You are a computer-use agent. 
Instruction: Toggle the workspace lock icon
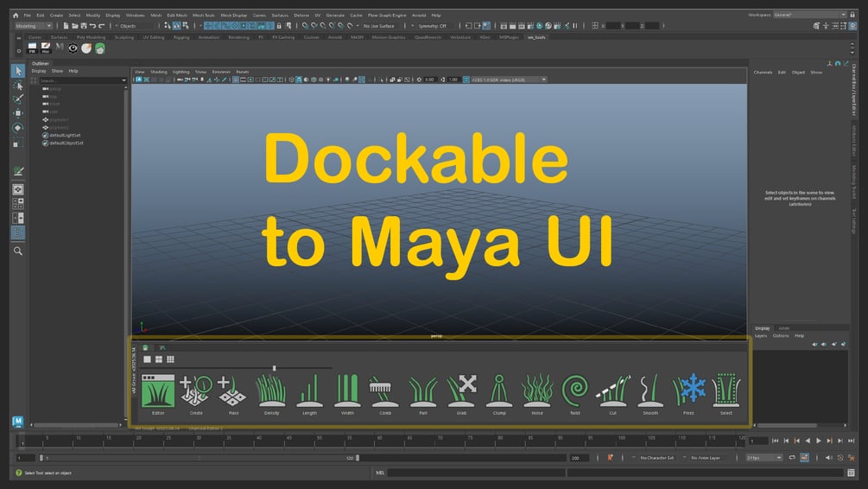coord(852,15)
